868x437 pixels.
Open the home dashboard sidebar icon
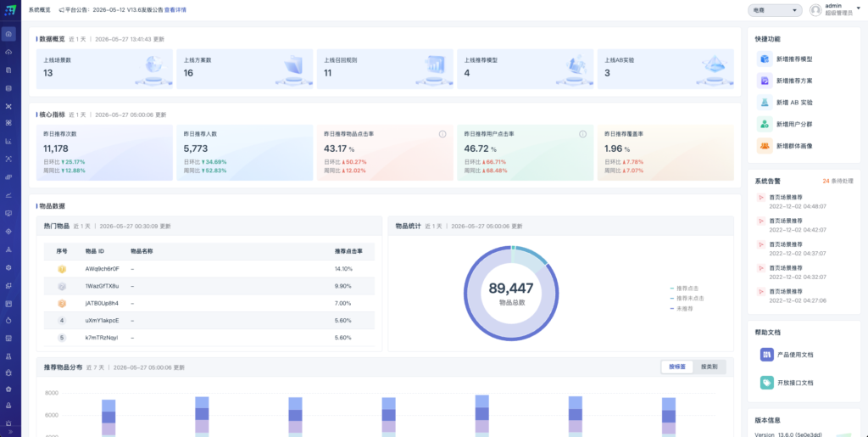tap(8, 34)
